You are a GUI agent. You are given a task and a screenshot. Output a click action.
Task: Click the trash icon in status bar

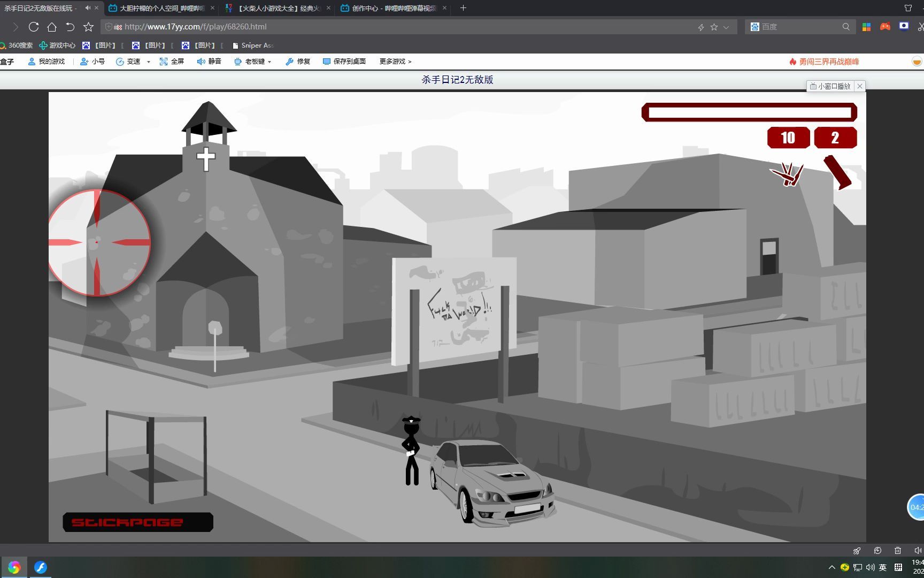tap(898, 550)
